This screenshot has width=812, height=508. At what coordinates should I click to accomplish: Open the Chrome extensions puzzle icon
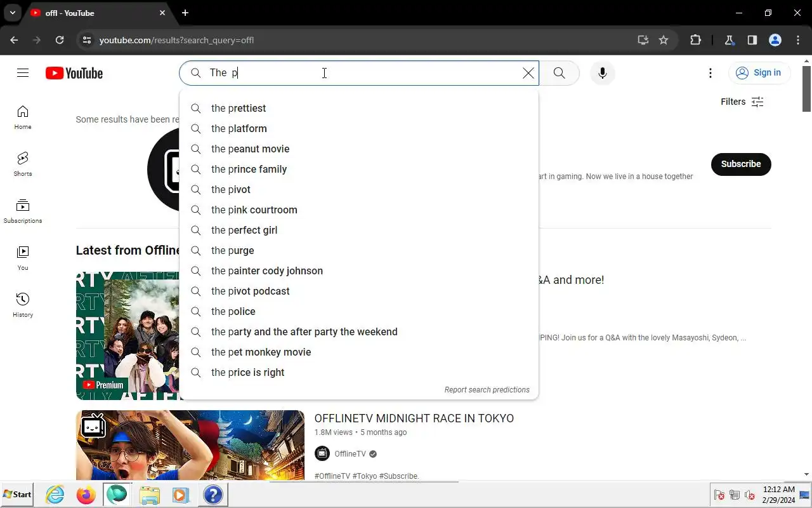coord(695,40)
